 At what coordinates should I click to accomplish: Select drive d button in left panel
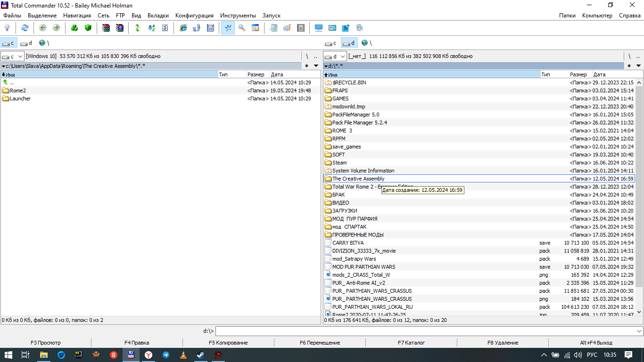(x=26, y=43)
